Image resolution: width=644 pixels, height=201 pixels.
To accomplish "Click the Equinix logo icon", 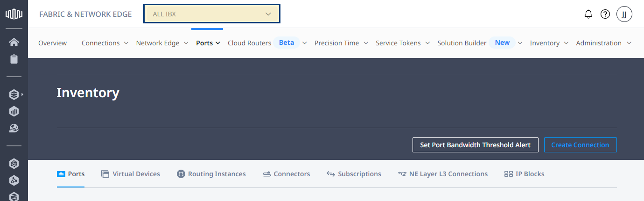I will point(14,14).
